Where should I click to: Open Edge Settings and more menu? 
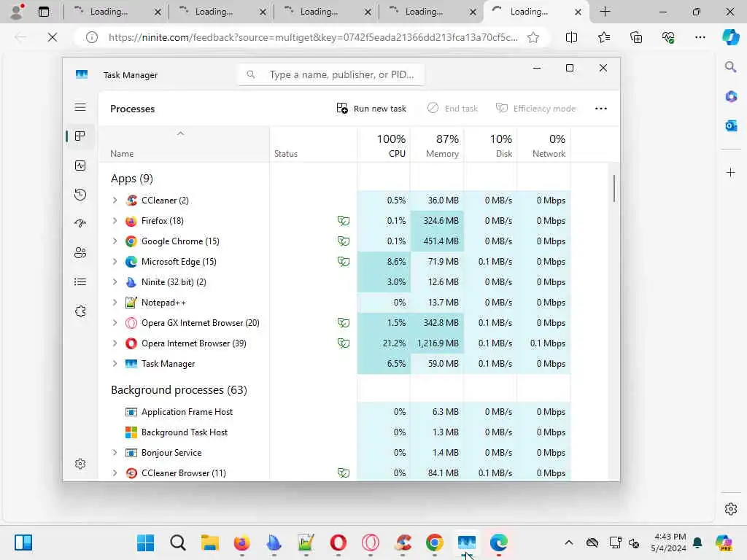[700, 37]
